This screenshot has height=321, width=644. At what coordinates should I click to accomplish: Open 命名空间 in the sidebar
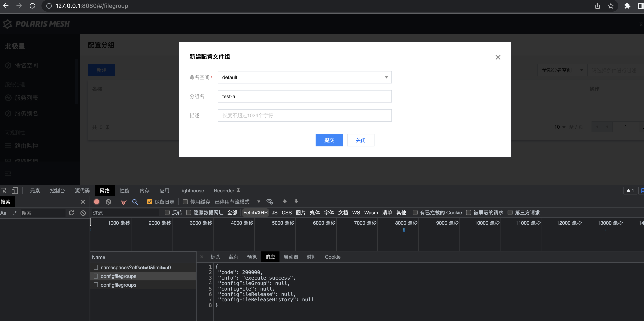tap(26, 65)
